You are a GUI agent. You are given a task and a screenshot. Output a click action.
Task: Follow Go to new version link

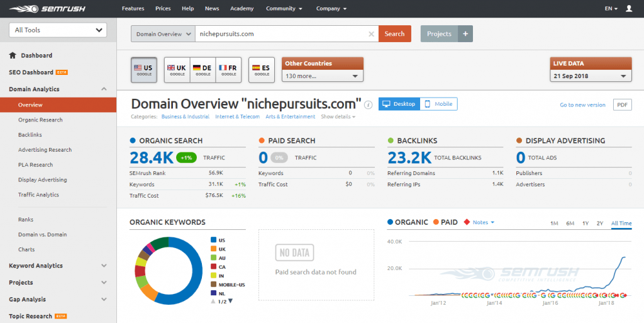(582, 105)
